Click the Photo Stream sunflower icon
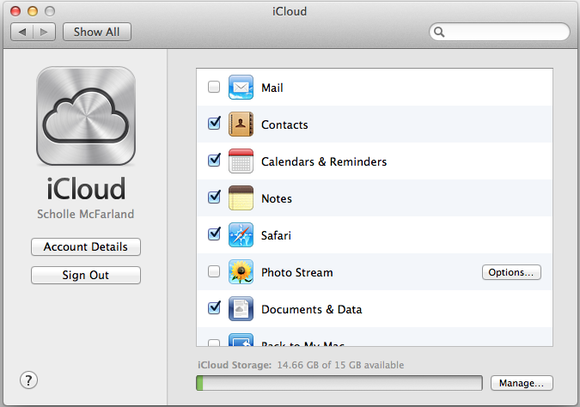This screenshot has height=407, width=580. pos(241,272)
